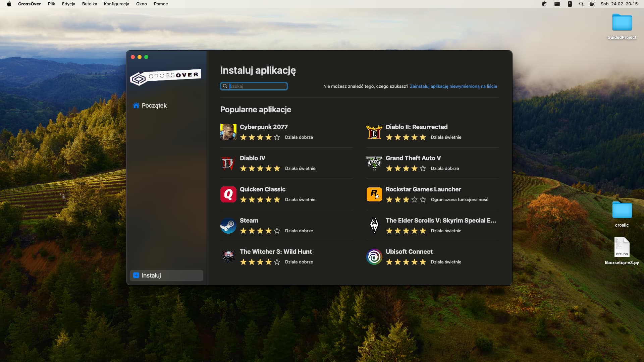Choose the Steam logo icon
The height and width of the screenshot is (362, 644).
coord(228,226)
